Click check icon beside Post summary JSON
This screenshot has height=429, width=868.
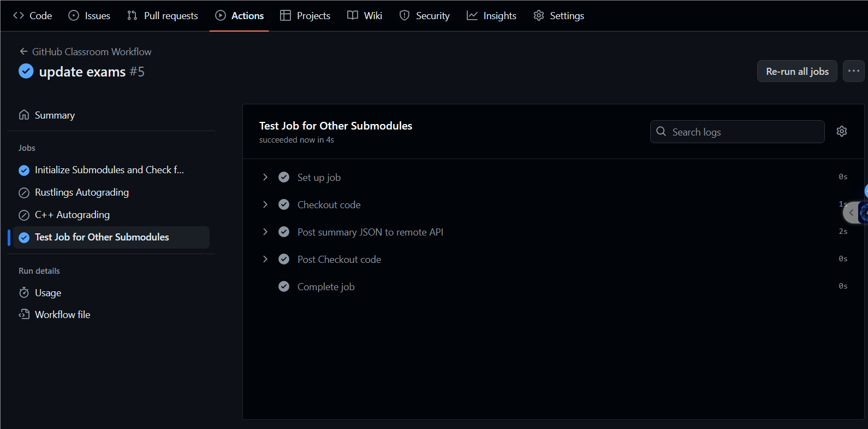pos(284,232)
